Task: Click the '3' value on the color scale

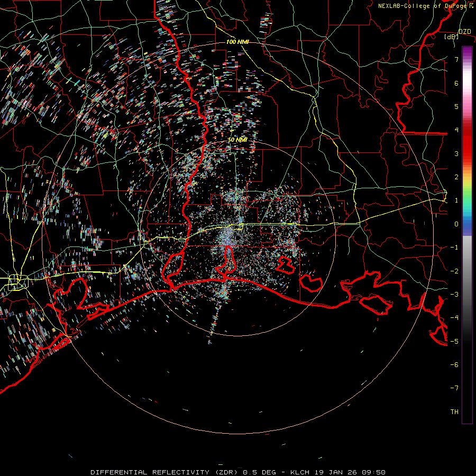Action: click(456, 153)
